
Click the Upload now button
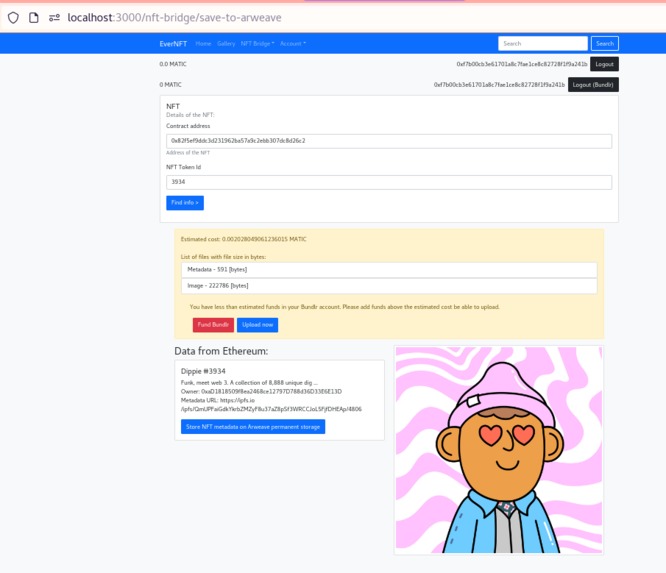tap(257, 325)
